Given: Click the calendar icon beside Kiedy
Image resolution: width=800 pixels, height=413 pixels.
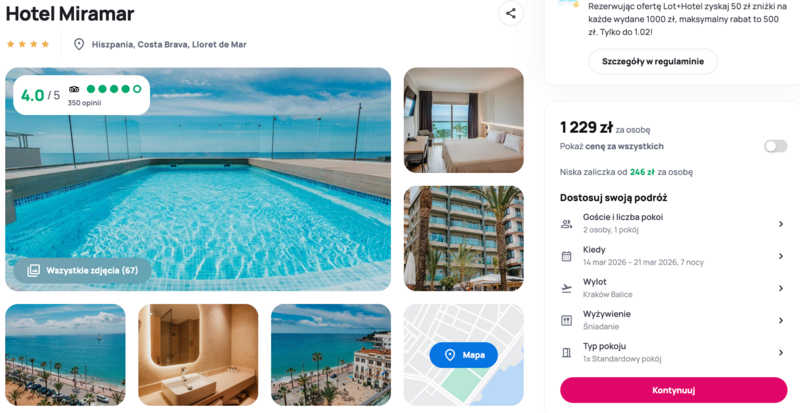Looking at the screenshot, I should click(566, 256).
